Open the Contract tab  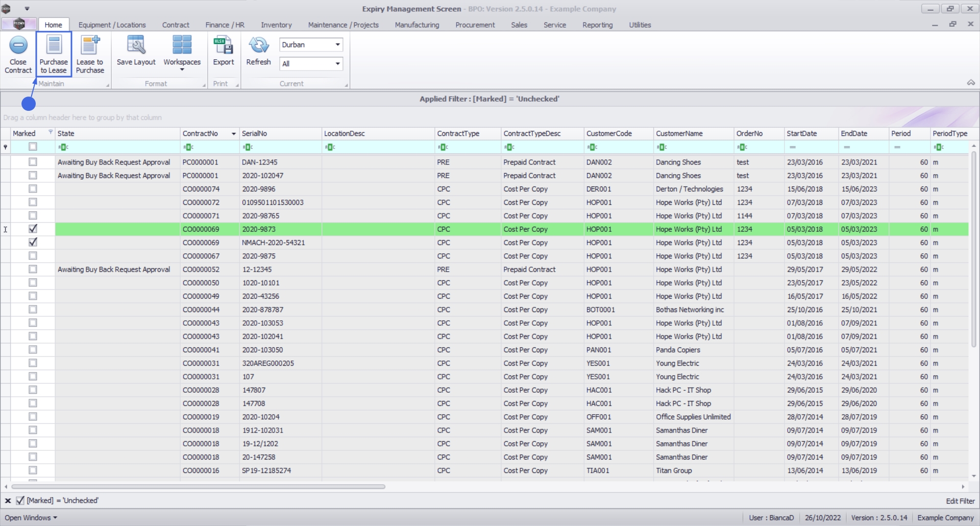pos(176,25)
